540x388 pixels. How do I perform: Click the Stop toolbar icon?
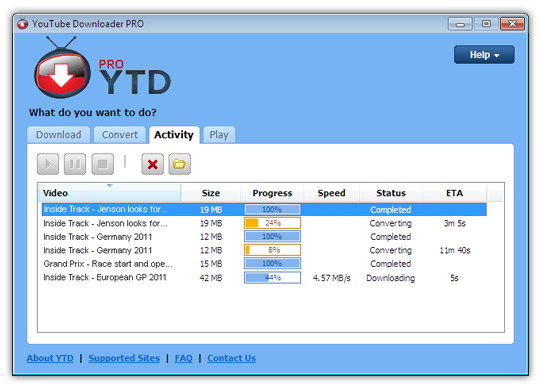(x=103, y=164)
